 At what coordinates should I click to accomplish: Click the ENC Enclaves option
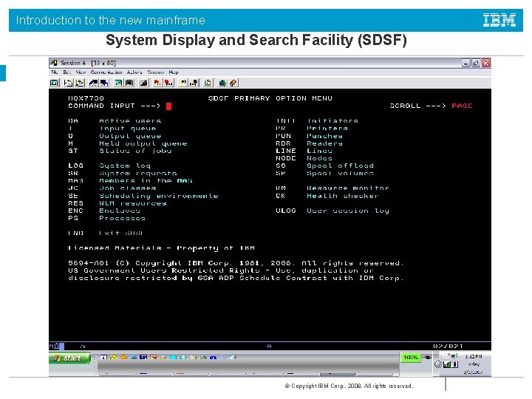[x=104, y=211]
